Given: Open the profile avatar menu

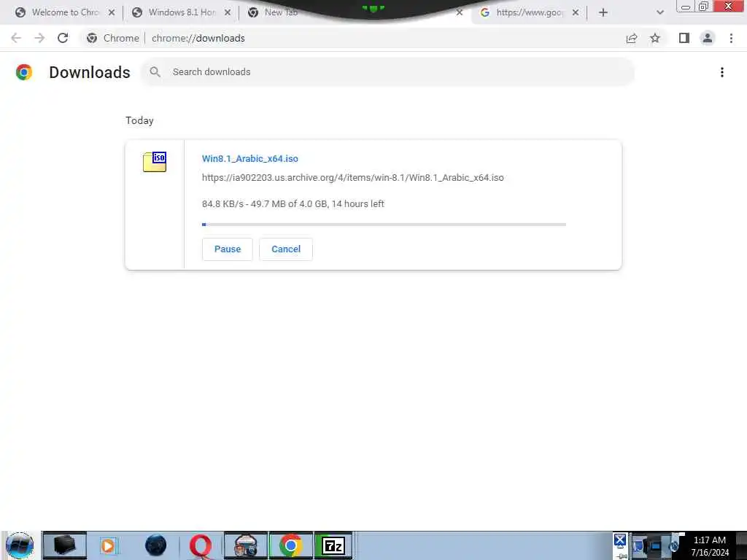Looking at the screenshot, I should [708, 38].
